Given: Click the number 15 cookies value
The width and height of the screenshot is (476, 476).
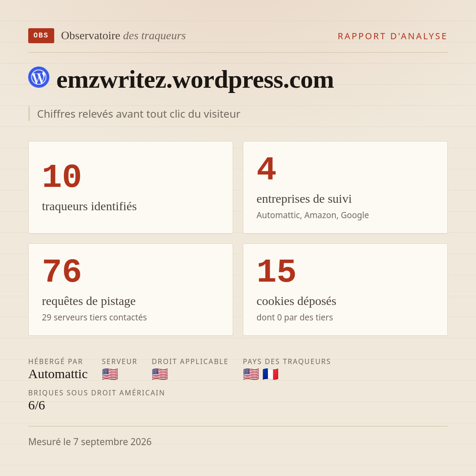Looking at the screenshot, I should pyautogui.click(x=276, y=271).
